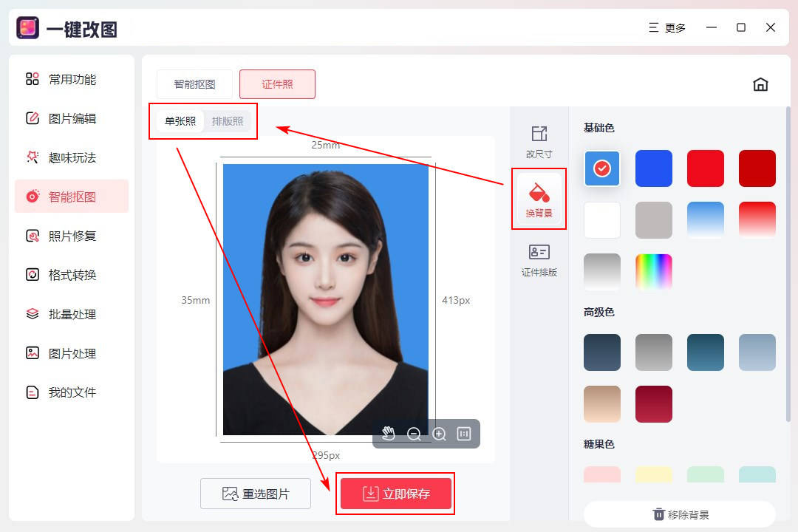The width and height of the screenshot is (798, 532).
Task: Switch to the 排版照 tab
Action: tap(228, 121)
